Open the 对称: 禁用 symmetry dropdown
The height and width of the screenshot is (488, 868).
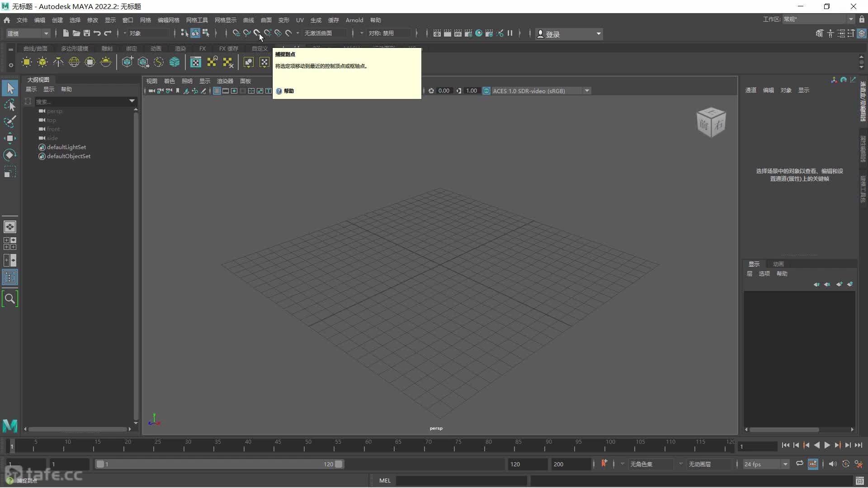pyautogui.click(x=389, y=33)
